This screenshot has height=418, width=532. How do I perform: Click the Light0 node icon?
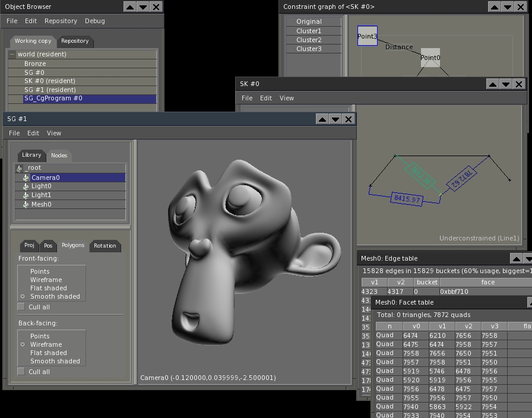tap(26, 186)
